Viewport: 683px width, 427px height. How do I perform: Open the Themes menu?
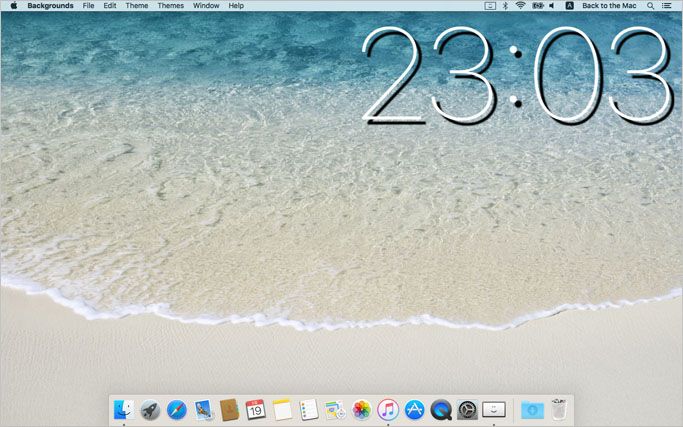point(170,6)
